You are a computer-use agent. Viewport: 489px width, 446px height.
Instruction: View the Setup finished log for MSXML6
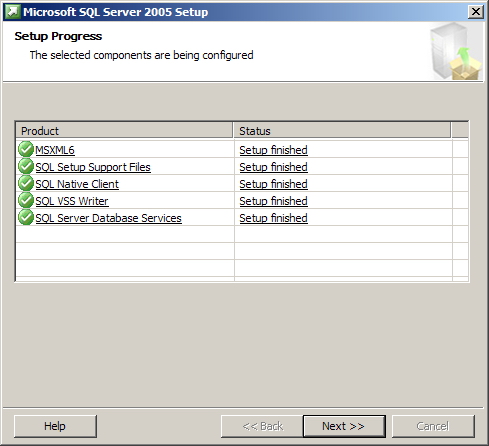273,150
